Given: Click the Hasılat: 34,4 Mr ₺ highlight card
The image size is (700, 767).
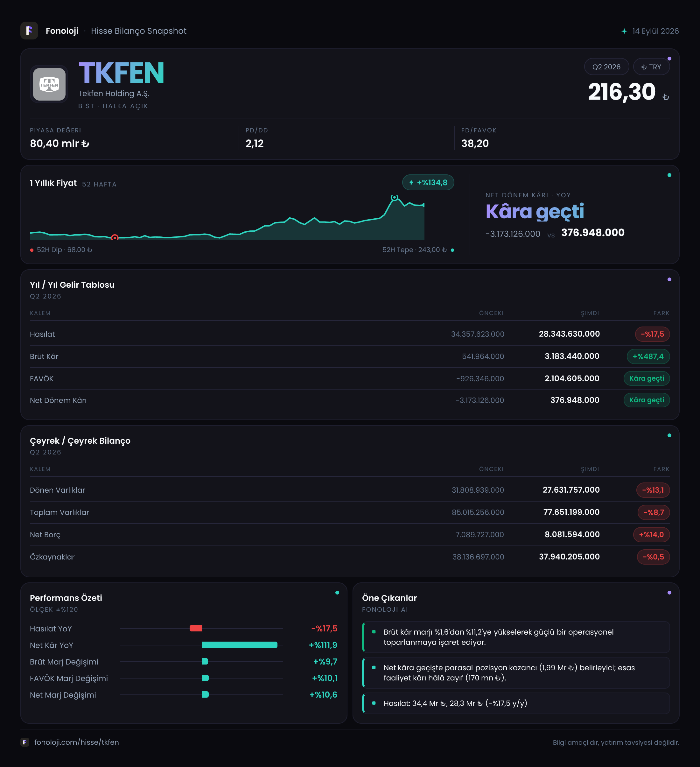Looking at the screenshot, I should pyautogui.click(x=516, y=703).
